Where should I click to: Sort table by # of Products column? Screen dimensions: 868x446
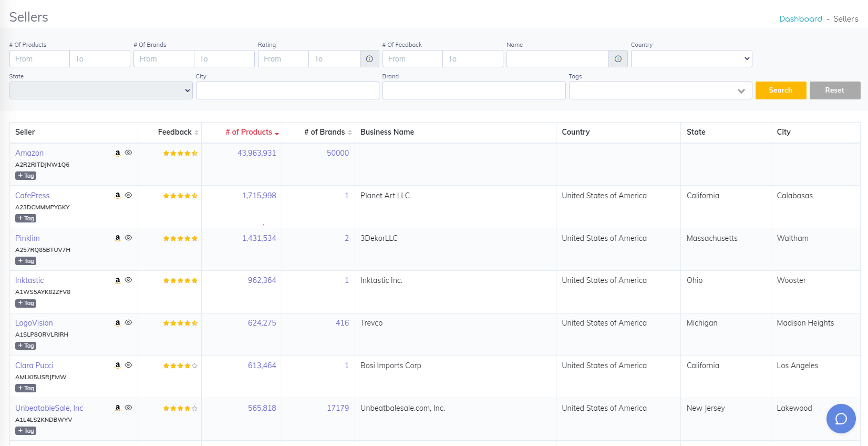(x=252, y=132)
